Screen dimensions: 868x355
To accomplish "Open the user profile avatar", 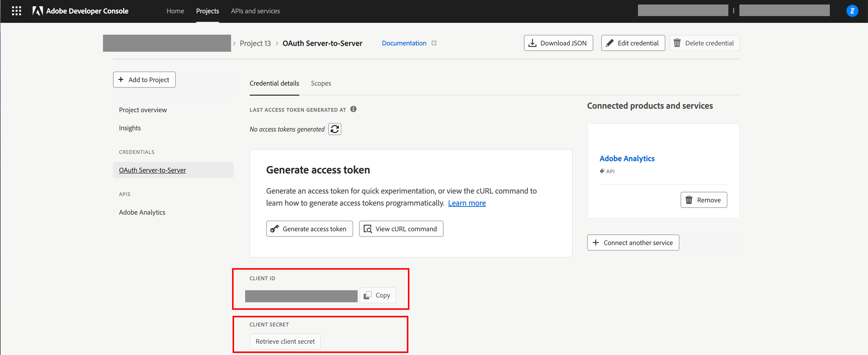I will 852,11.
